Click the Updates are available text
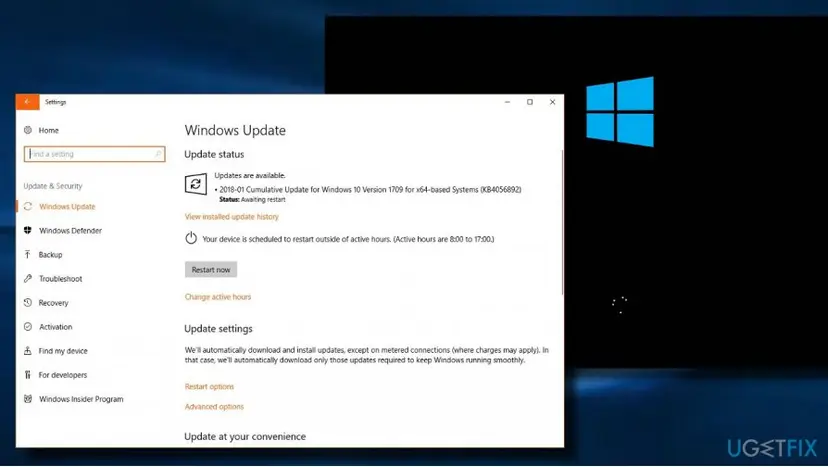Screen dimensions: 828x467 click(250, 175)
